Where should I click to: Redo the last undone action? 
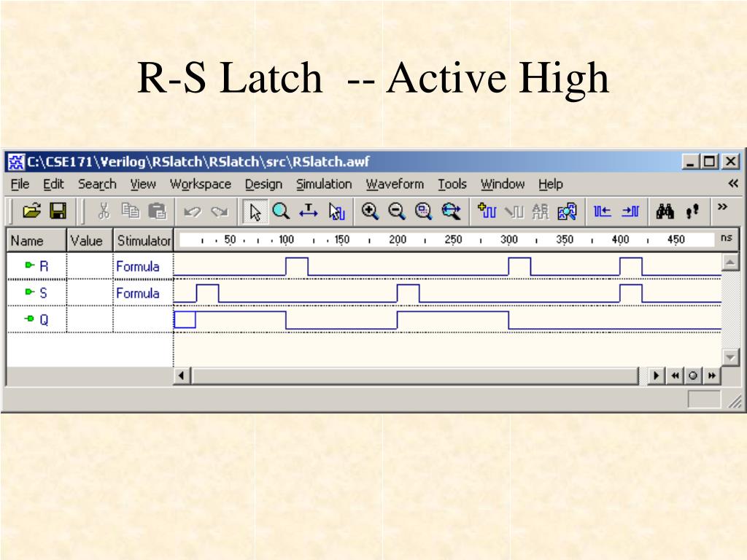tap(220, 211)
